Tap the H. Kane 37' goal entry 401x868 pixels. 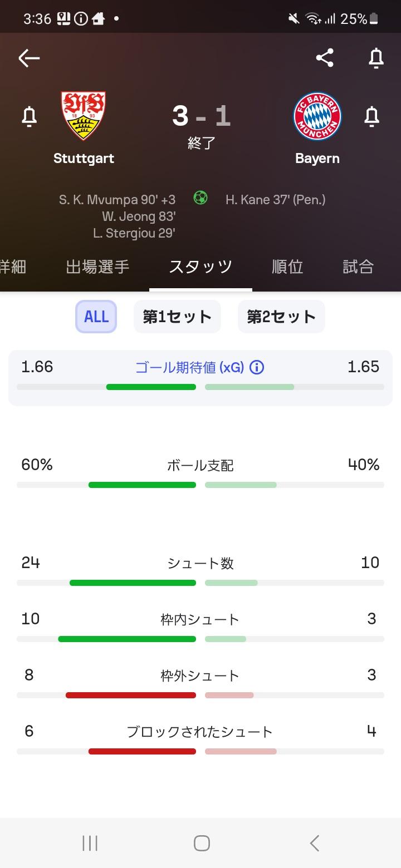pos(275,199)
